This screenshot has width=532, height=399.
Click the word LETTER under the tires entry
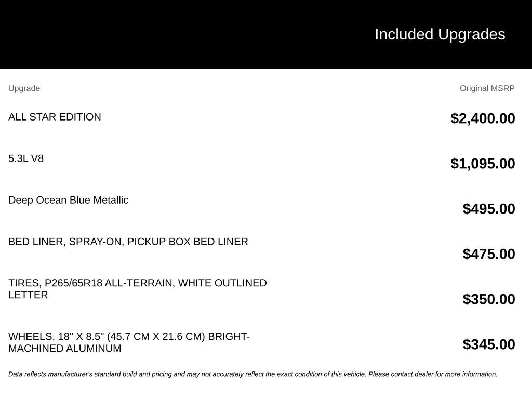[x=28, y=295]
